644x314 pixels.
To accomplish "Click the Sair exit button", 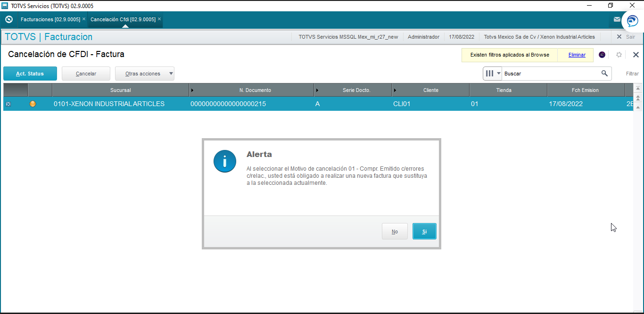I will [x=626, y=37].
